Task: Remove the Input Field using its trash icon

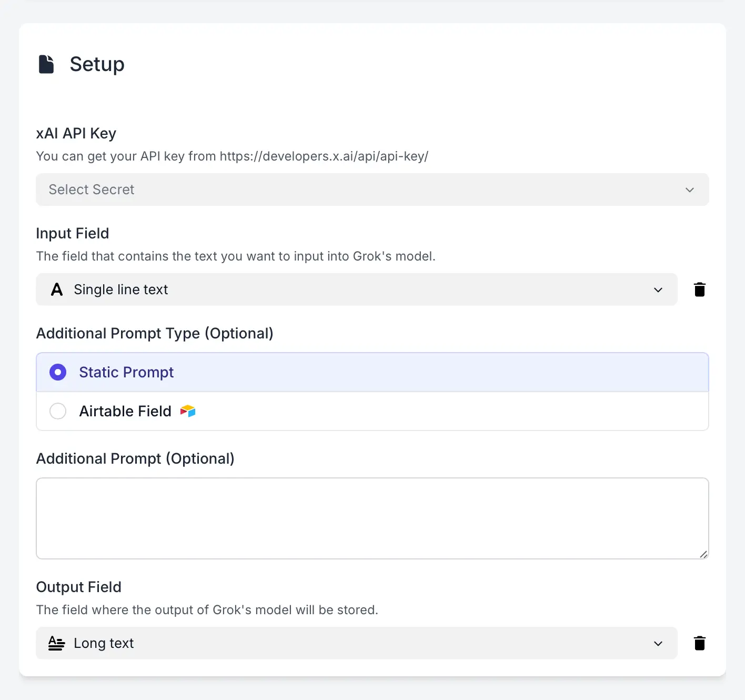Action: (x=699, y=289)
